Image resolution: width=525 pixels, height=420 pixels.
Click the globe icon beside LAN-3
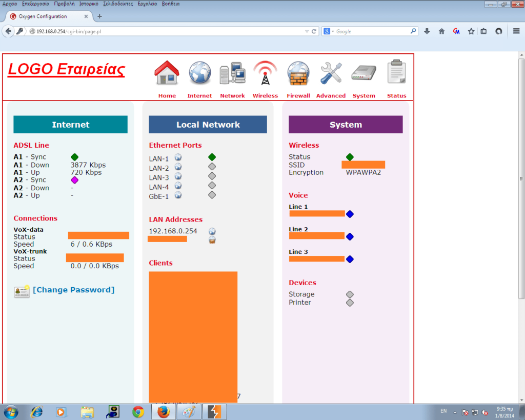pos(178,176)
